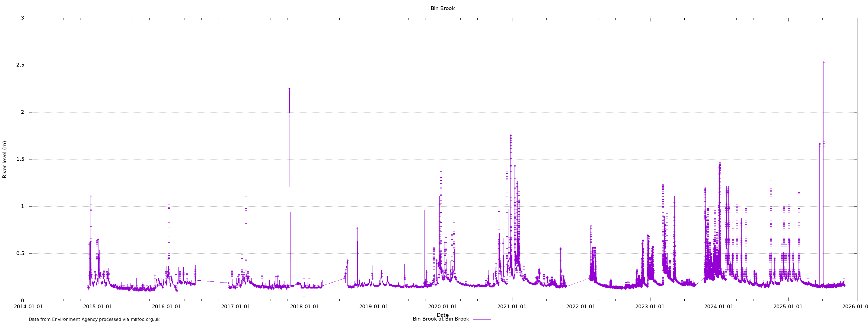This screenshot has width=868, height=326.
Task: Click the 2019-01-01 x-axis label
Action: point(374,307)
